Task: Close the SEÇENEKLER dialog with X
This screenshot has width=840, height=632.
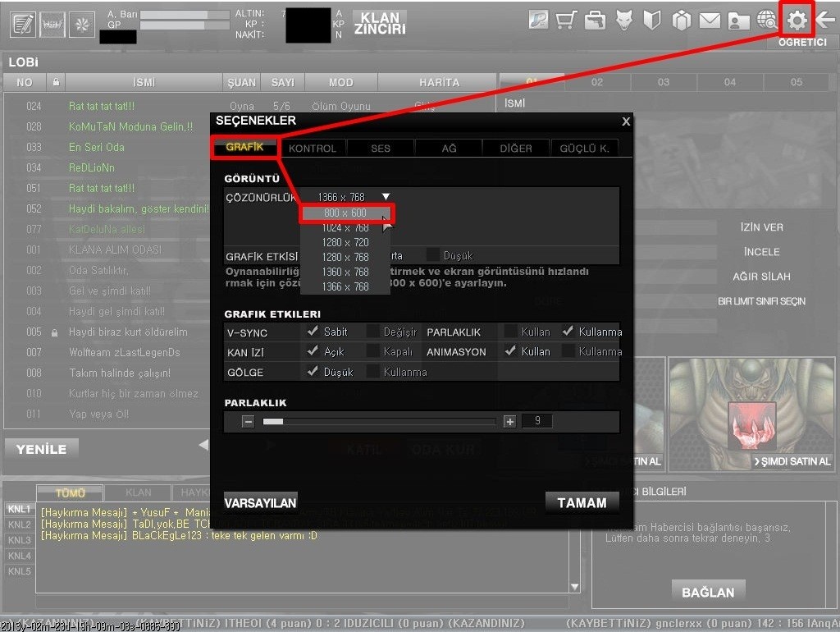Action: (625, 121)
